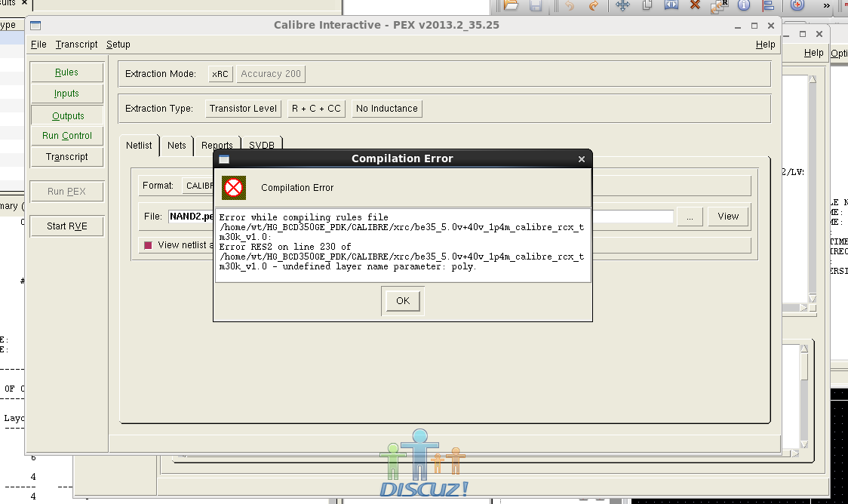Open the File menu in Calibre PEX
Image resolution: width=848 pixels, height=504 pixels.
pyautogui.click(x=38, y=45)
